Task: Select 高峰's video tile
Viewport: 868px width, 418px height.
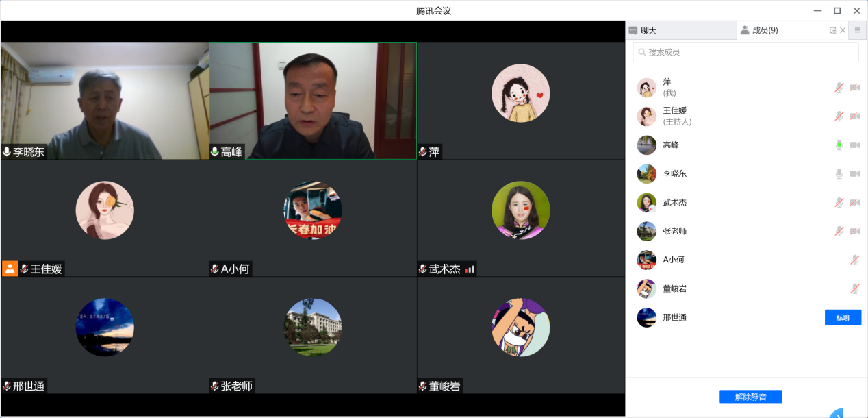Action: pos(313,101)
